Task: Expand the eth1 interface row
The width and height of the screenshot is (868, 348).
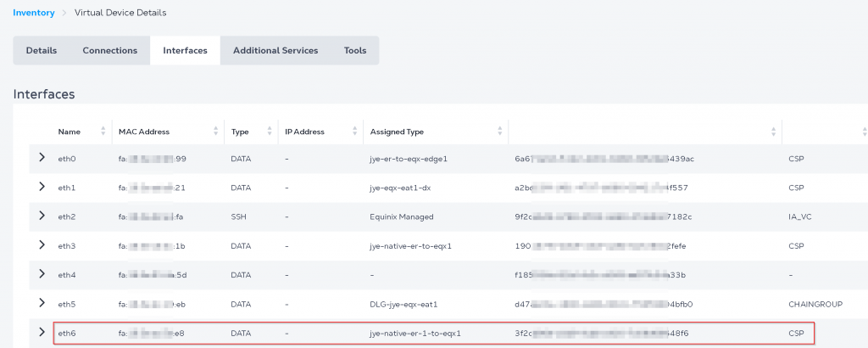Action: click(41, 187)
